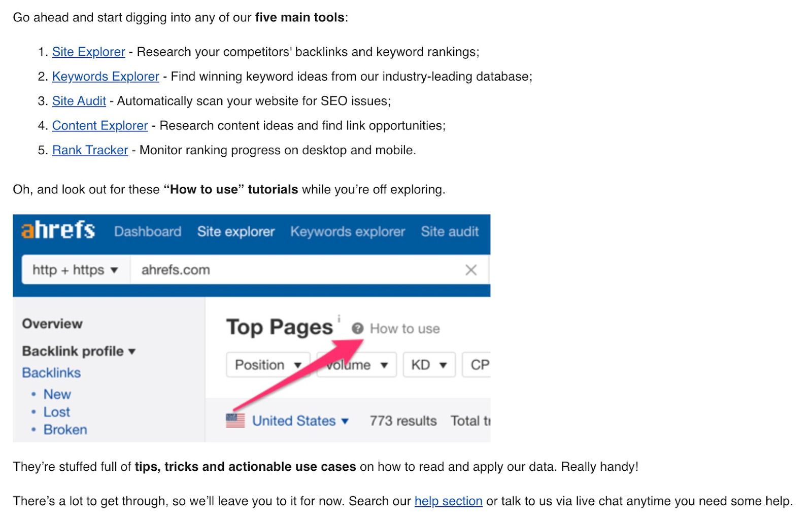Open the Site Explorer link

88,51
